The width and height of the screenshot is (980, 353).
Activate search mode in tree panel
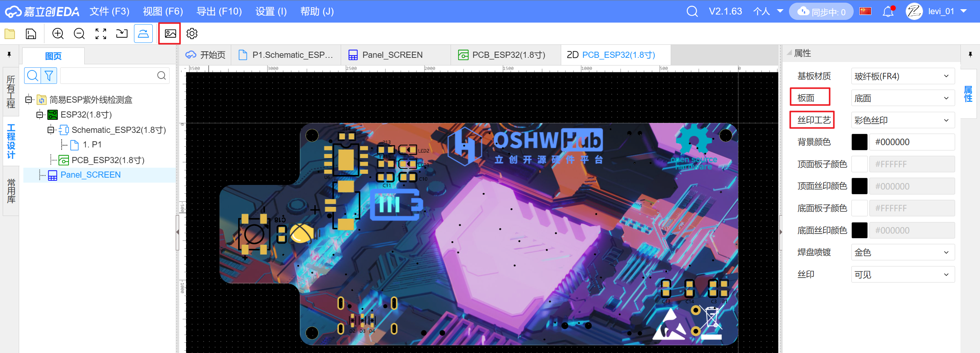(33, 76)
